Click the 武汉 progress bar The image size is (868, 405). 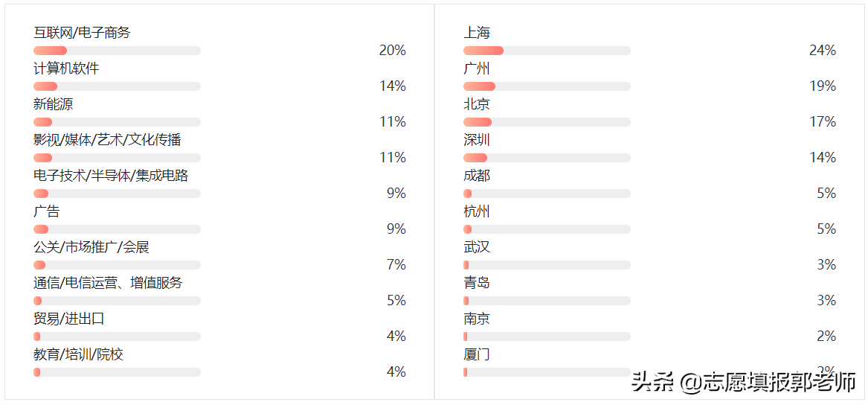[547, 265]
